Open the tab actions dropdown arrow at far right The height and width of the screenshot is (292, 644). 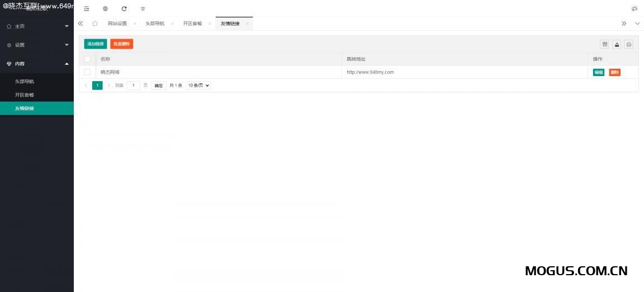[637, 23]
